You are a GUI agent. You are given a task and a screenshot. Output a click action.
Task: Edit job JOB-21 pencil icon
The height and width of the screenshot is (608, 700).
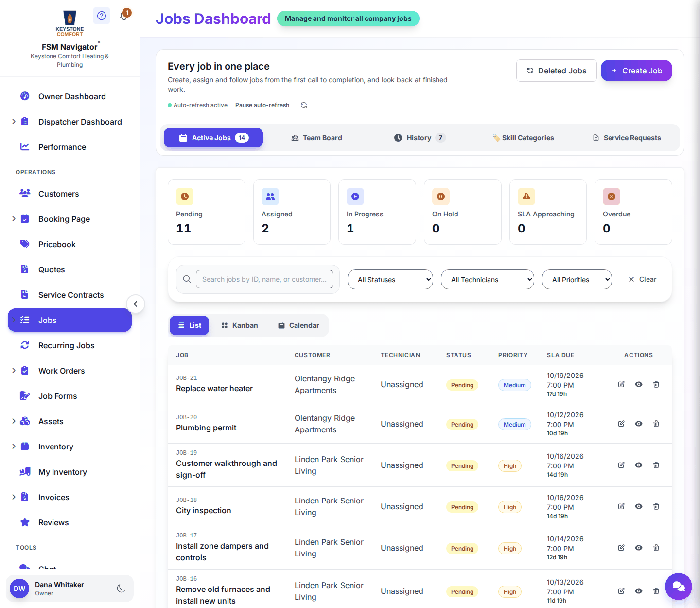click(x=621, y=384)
